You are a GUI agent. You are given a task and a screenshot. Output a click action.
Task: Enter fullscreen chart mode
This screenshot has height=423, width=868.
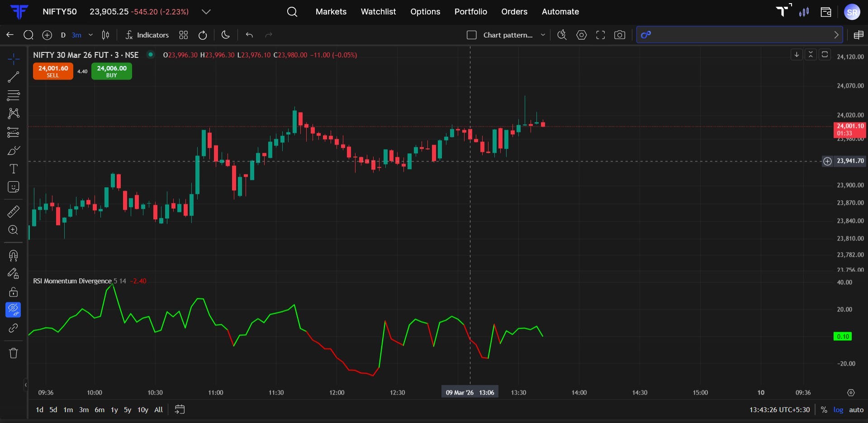tap(600, 35)
